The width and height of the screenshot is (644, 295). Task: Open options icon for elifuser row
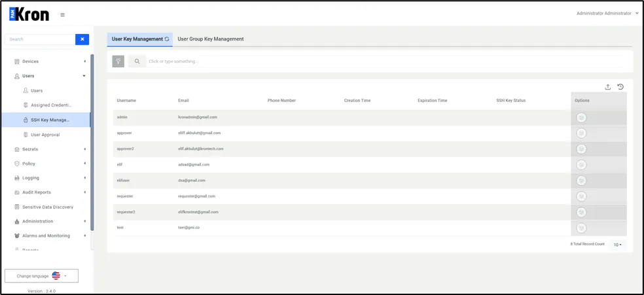pos(581,181)
